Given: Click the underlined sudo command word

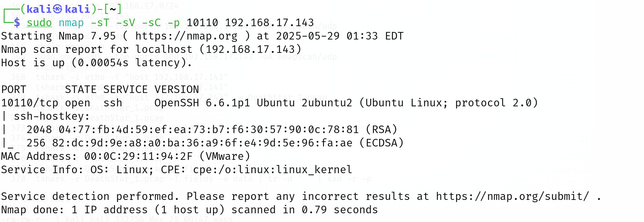Looking at the screenshot, I should click(39, 23).
